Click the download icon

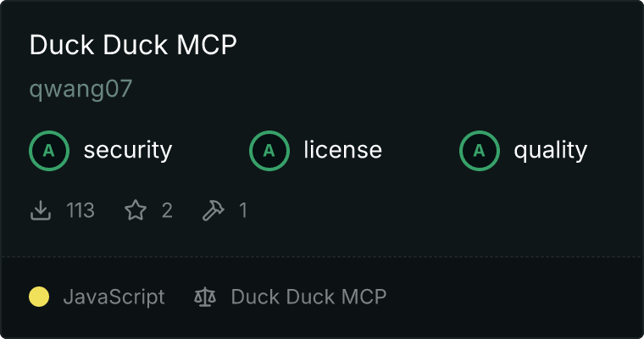click(41, 210)
